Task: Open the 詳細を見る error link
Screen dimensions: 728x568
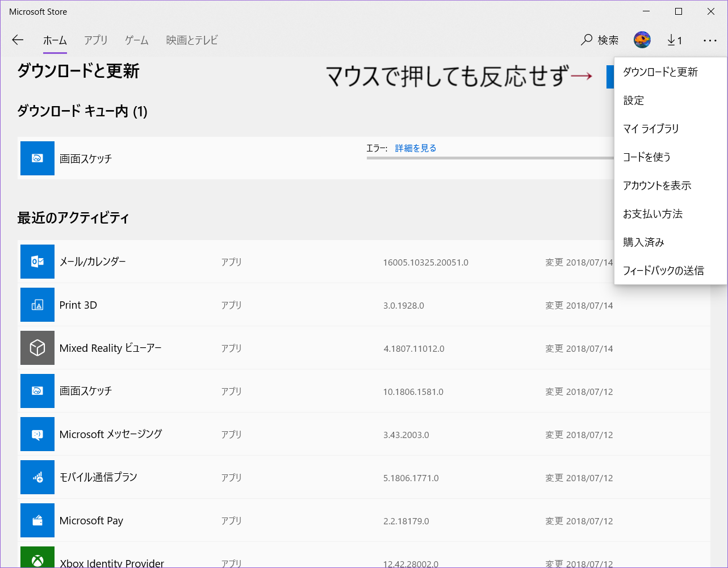Action: [416, 148]
